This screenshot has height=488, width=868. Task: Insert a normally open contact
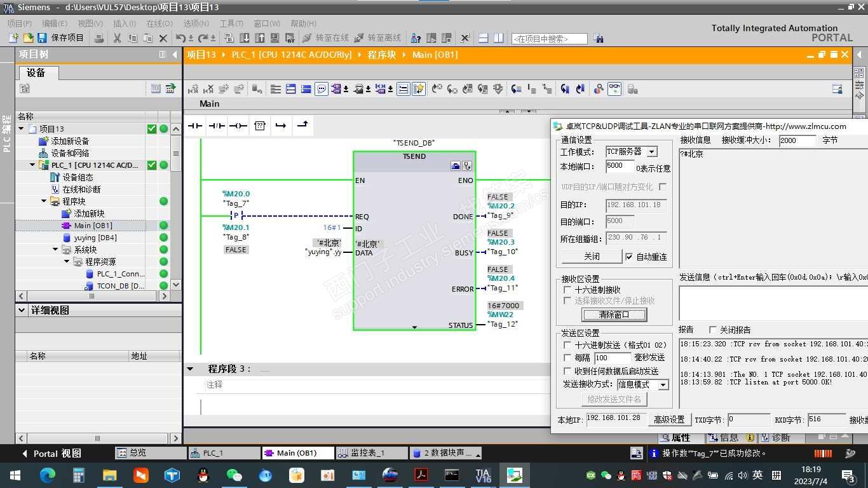[x=195, y=126]
